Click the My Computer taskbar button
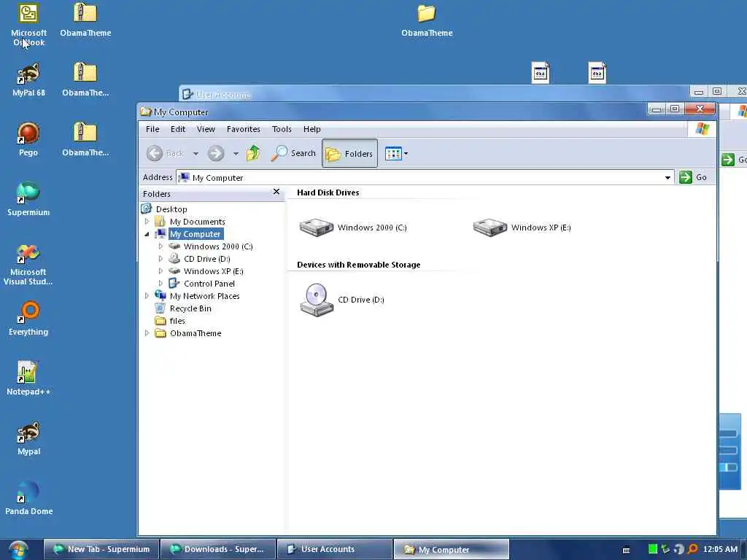Screen dimensions: 747x560 coord(451,549)
